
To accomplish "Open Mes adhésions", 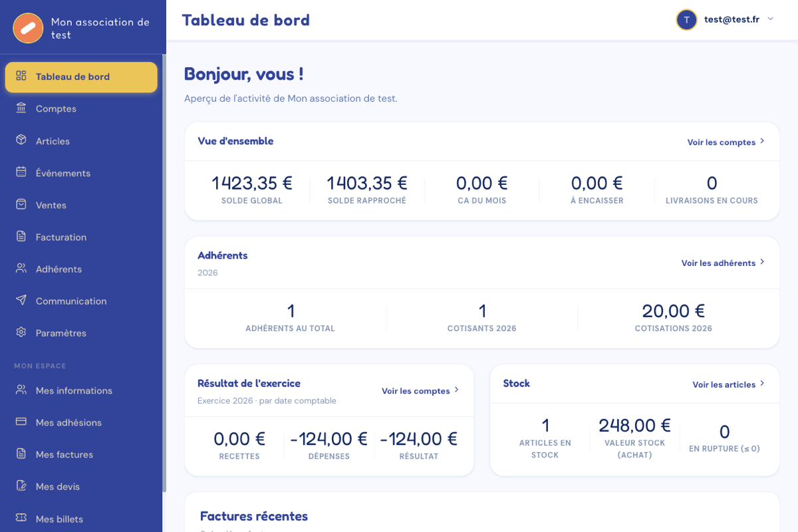I will coord(81,422).
